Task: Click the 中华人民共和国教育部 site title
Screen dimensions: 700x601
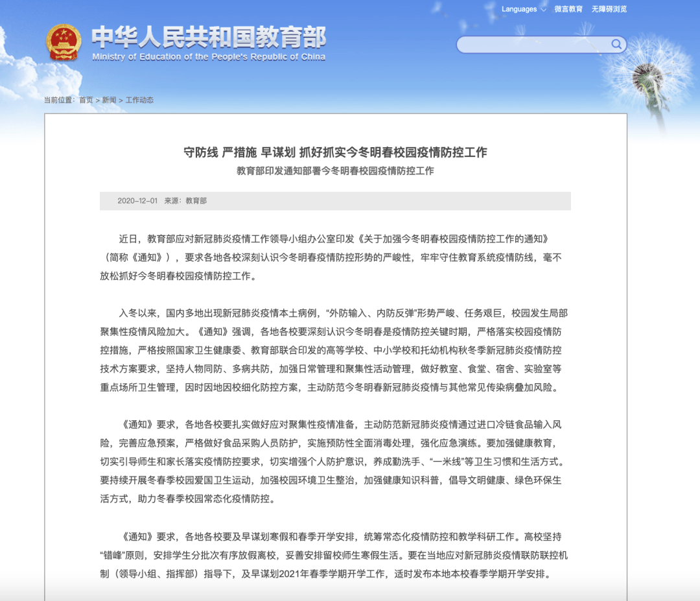Action: pos(208,37)
